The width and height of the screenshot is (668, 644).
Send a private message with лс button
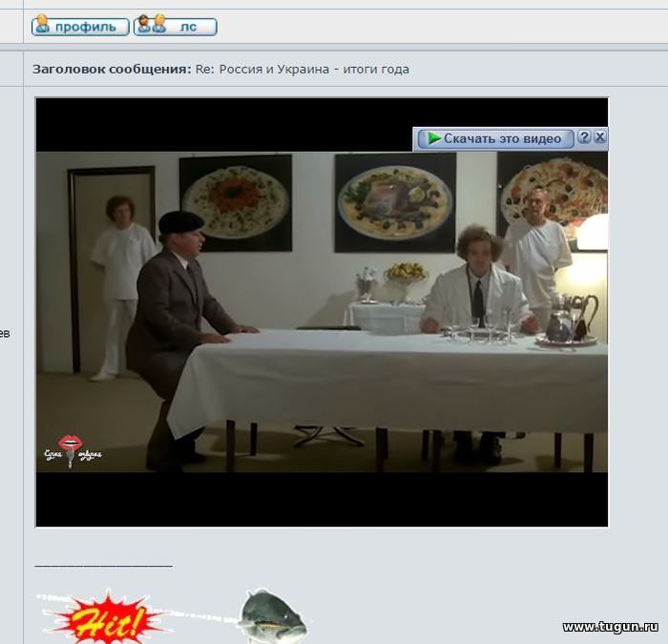pyautogui.click(x=175, y=27)
